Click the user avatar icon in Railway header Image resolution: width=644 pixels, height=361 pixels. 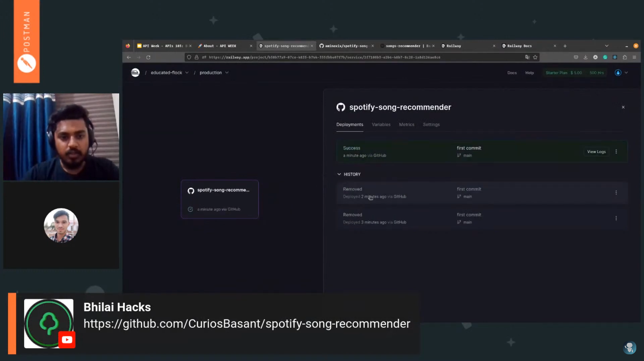(618, 73)
